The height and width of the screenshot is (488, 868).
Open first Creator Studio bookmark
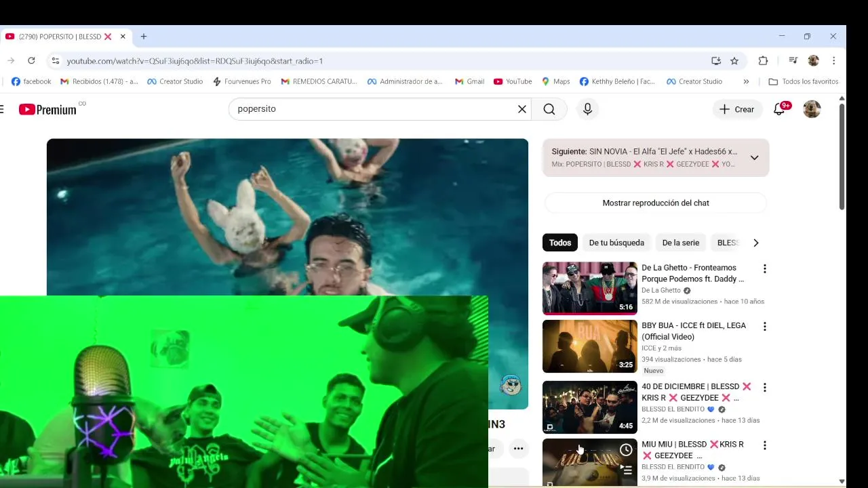click(x=175, y=81)
